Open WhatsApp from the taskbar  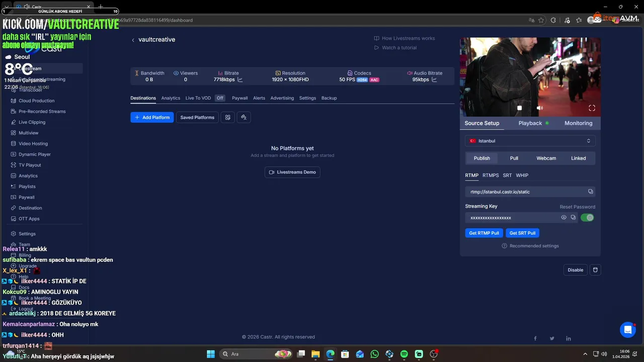coord(374,354)
